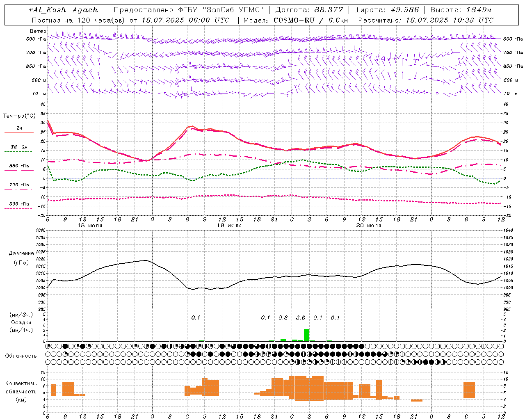
Task: Click the date label "20 июля"
Action: click(x=369, y=226)
